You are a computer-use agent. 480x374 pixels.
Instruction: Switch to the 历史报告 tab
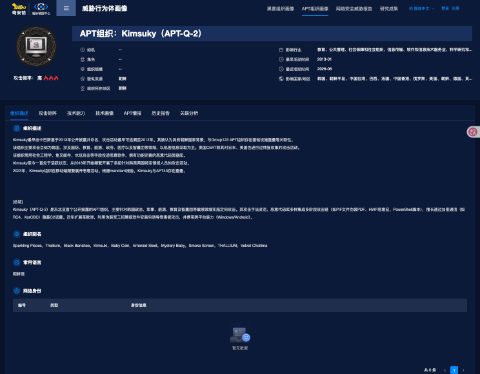click(161, 113)
